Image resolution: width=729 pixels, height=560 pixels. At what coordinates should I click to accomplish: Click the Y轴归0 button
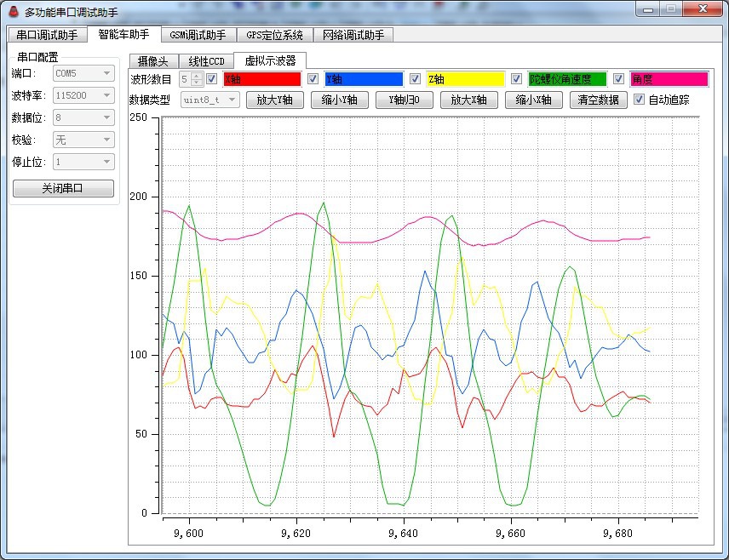[404, 100]
